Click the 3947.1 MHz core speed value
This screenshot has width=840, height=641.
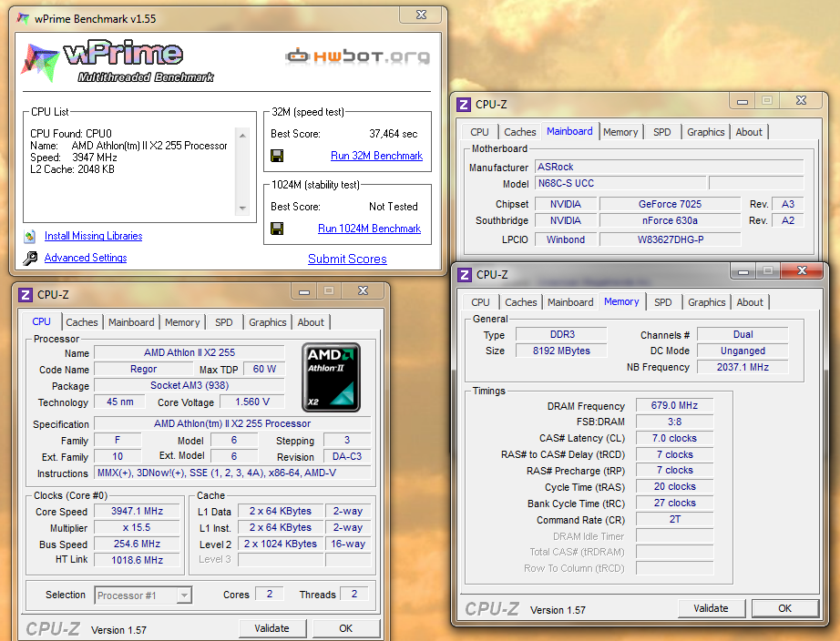(x=138, y=512)
